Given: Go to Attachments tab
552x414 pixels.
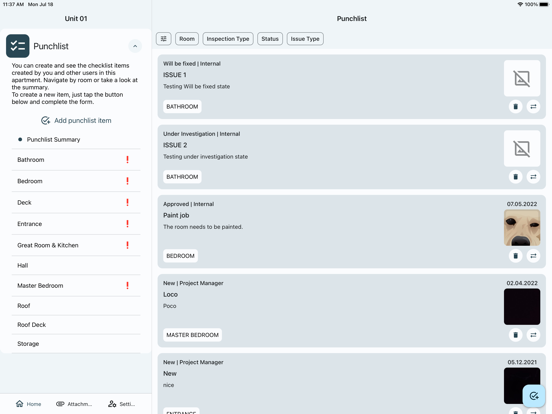Looking at the screenshot, I should pyautogui.click(x=74, y=404).
